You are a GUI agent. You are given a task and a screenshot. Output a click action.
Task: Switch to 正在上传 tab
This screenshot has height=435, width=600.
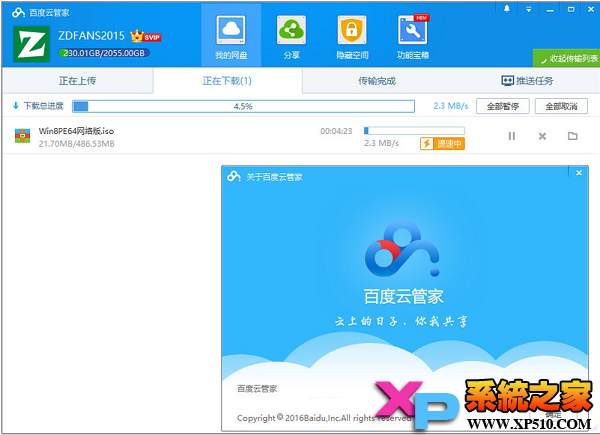[x=77, y=81]
